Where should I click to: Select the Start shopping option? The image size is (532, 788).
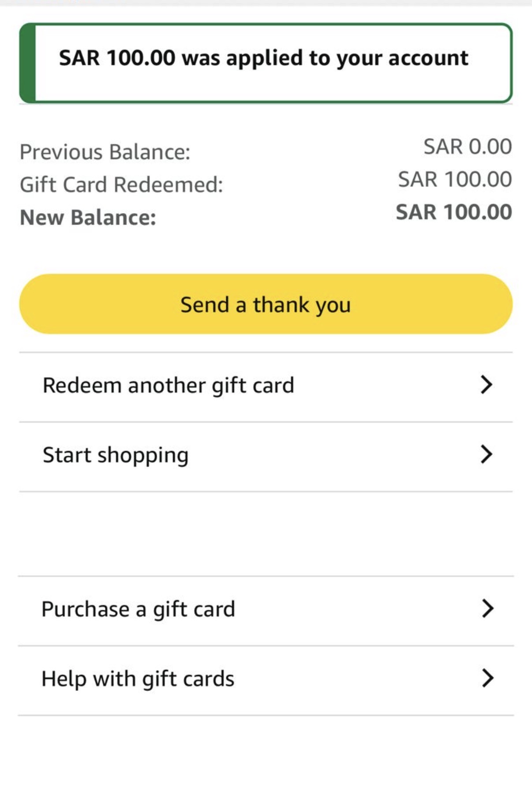click(116, 455)
